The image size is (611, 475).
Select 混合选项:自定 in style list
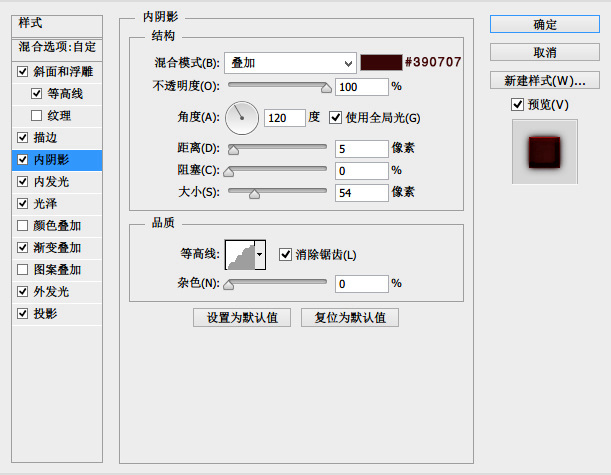(57, 48)
